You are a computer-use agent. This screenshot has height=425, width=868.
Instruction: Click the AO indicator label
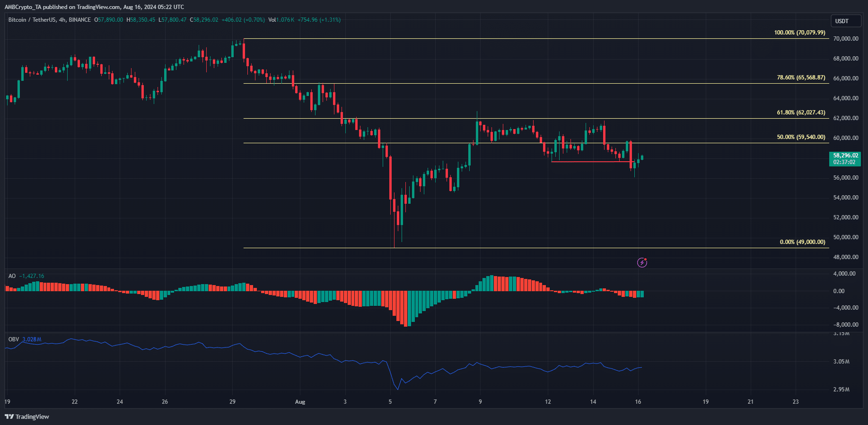[12, 276]
